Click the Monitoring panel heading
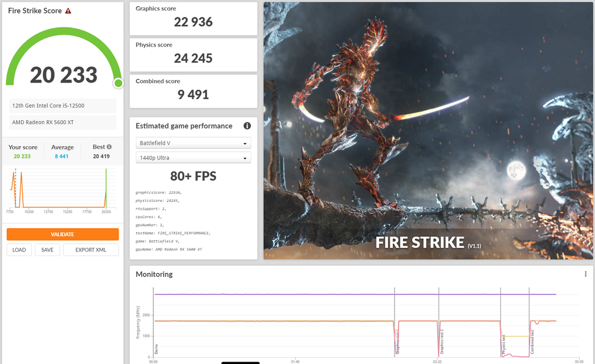 tap(154, 274)
